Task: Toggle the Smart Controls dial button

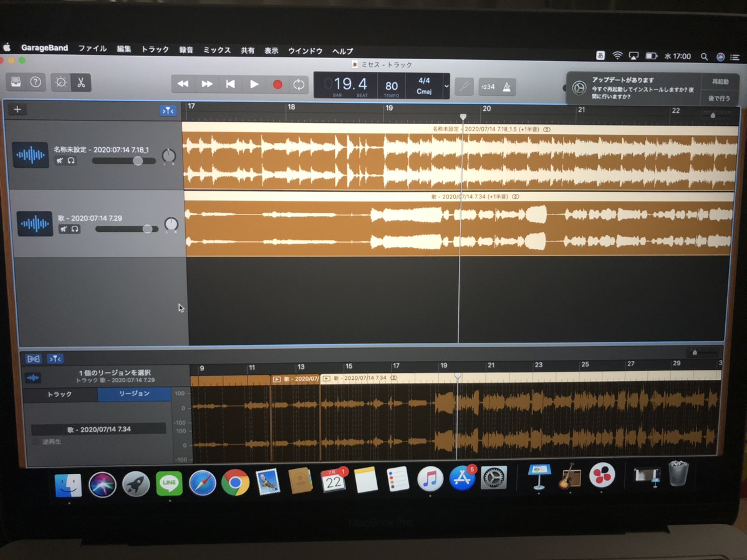Action: [x=61, y=82]
